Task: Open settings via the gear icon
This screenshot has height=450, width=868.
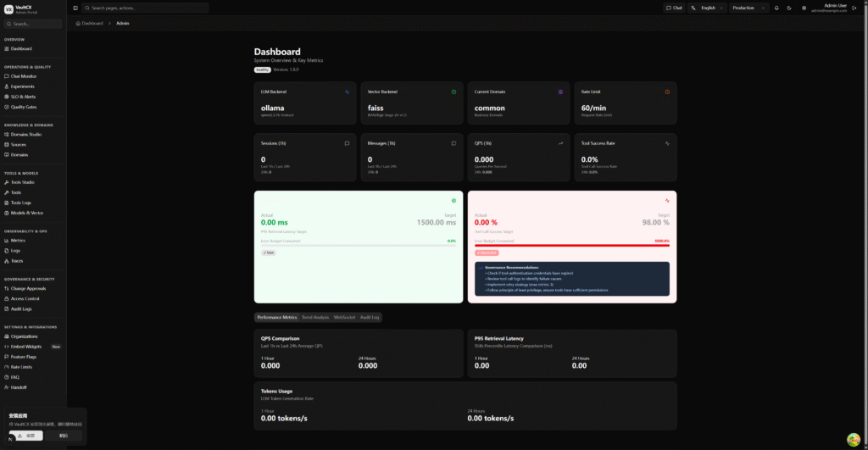Action: click(804, 8)
